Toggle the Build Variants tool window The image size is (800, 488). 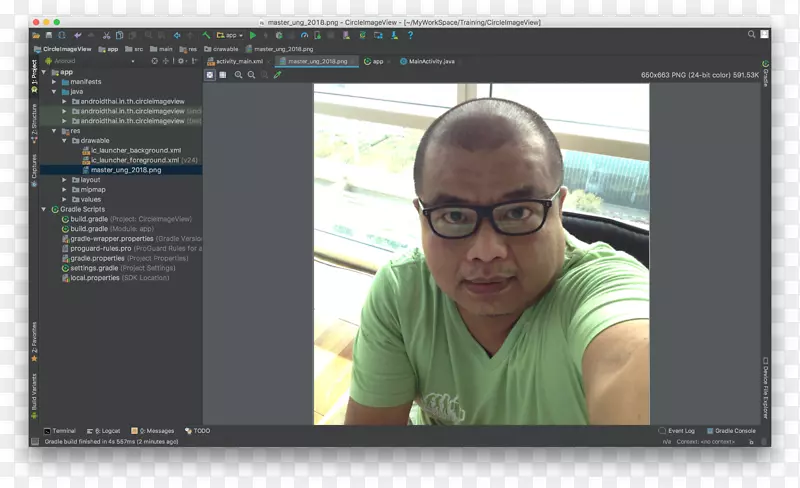click(x=34, y=396)
